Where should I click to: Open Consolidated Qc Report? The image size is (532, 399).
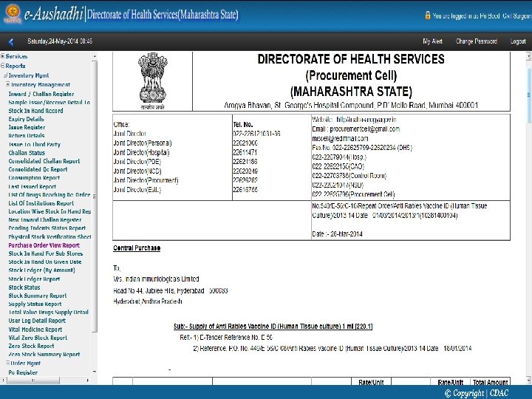pyautogui.click(x=38, y=169)
